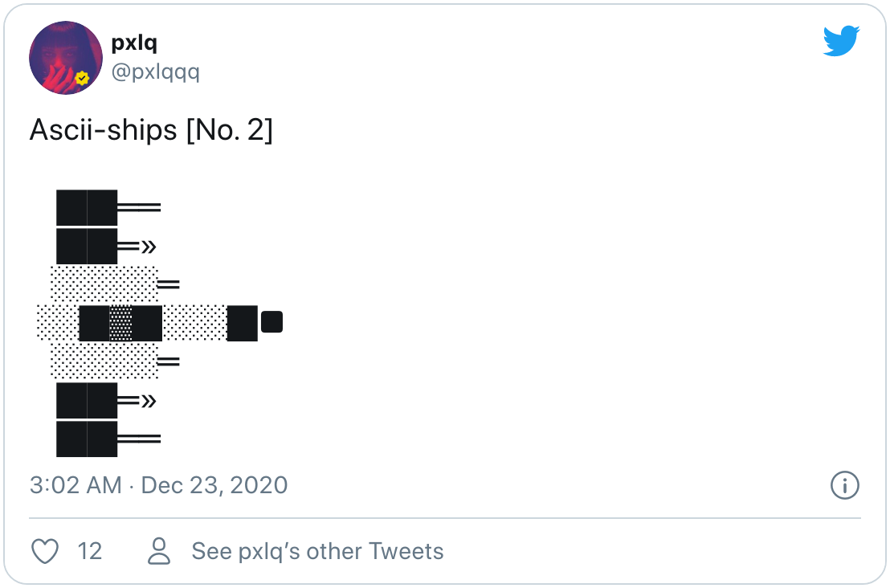Click the like count 12
Screen dimensions: 890x588
pyautogui.click(x=90, y=551)
